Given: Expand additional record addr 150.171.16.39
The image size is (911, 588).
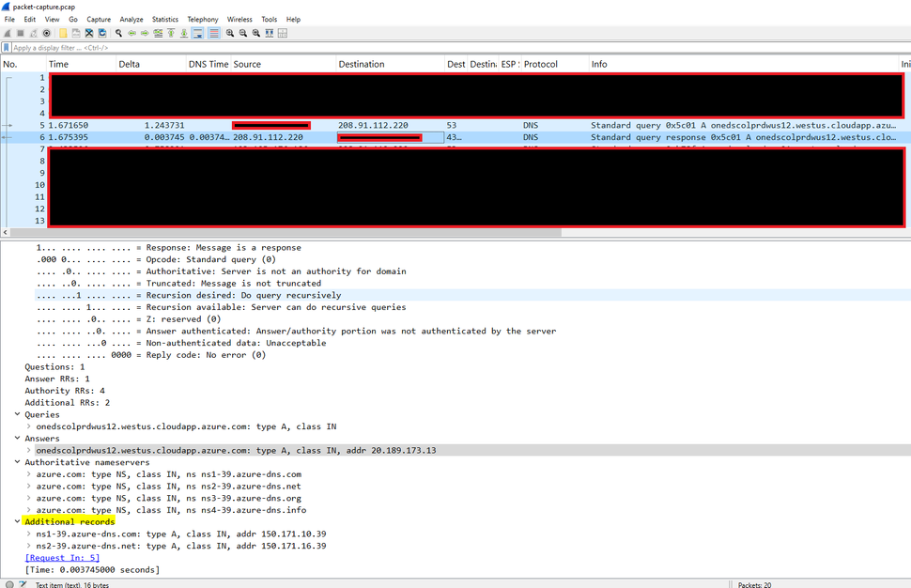Looking at the screenshot, I should coord(28,546).
